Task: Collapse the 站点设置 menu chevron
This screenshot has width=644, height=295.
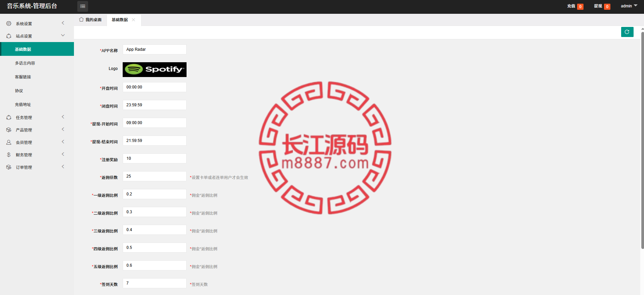Action: 63,35
